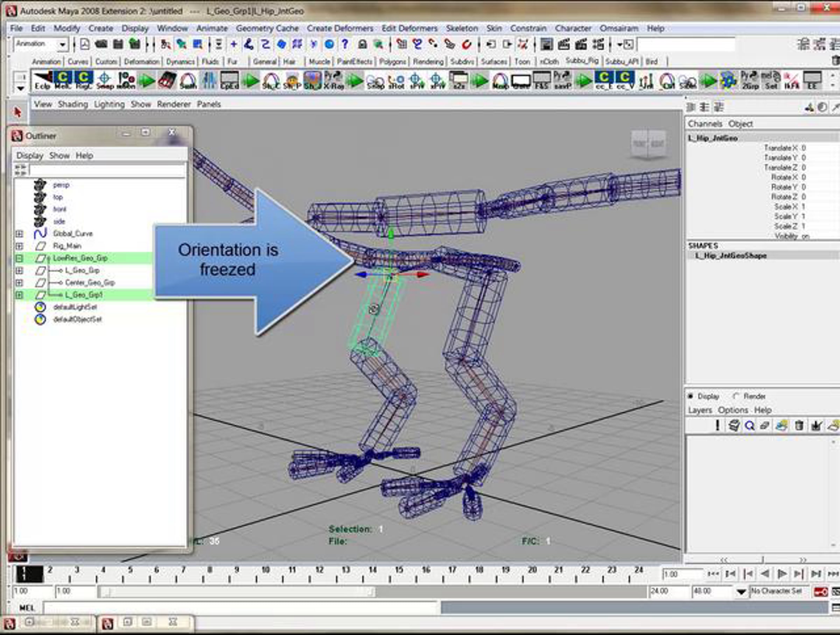Image resolution: width=840 pixels, height=635 pixels.
Task: Click the X-Ray shelf button
Action: coord(333,80)
